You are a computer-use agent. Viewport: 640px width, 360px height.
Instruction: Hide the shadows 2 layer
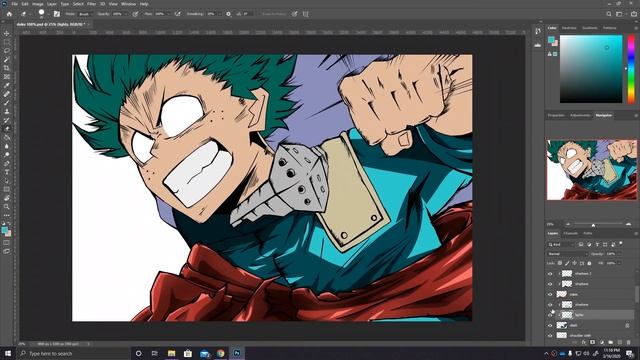(x=550, y=273)
